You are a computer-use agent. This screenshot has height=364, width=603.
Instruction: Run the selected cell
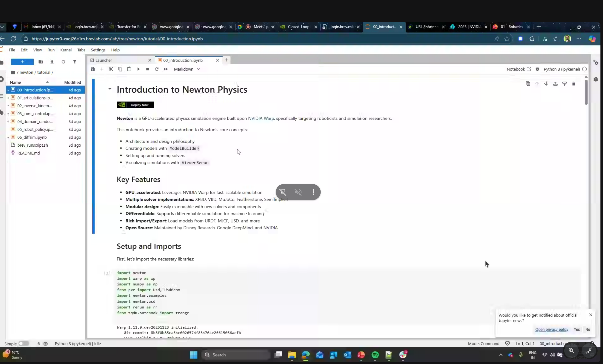tap(139, 69)
